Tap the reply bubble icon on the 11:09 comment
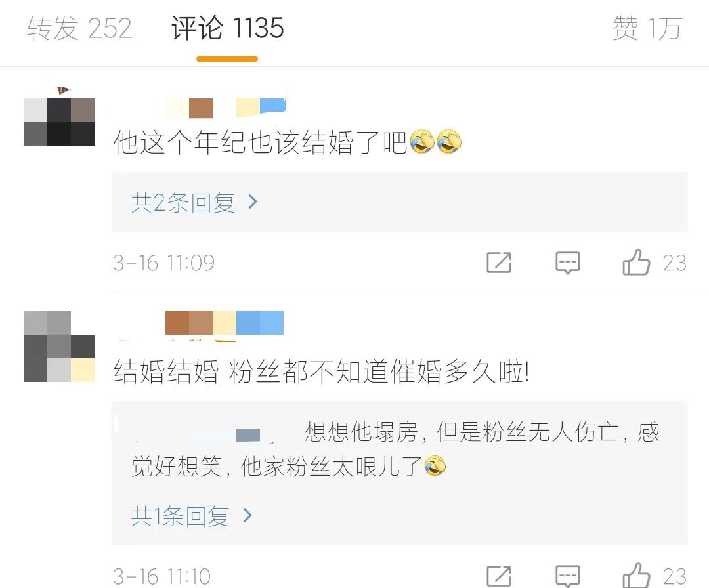Image resolution: width=709 pixels, height=588 pixels. click(x=567, y=262)
